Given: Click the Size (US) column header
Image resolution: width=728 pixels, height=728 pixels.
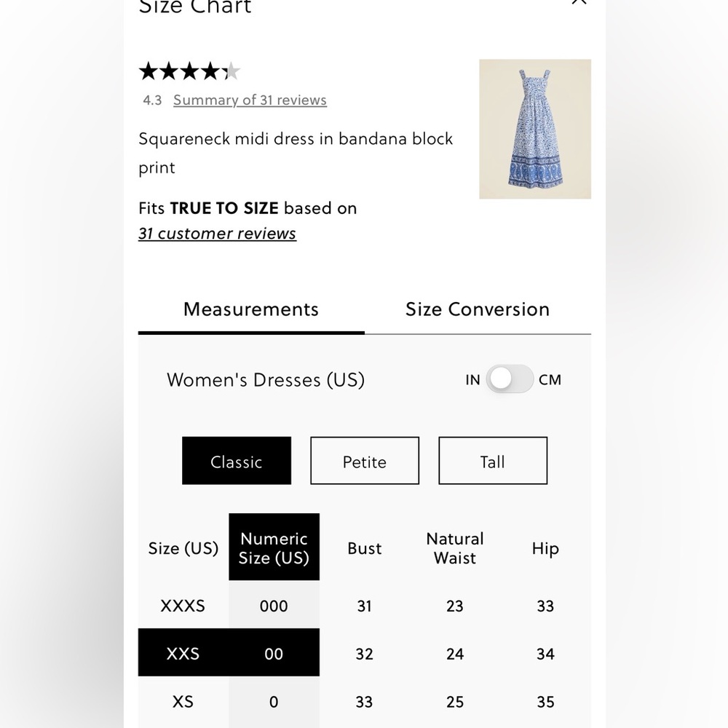Looking at the screenshot, I should tap(183, 548).
